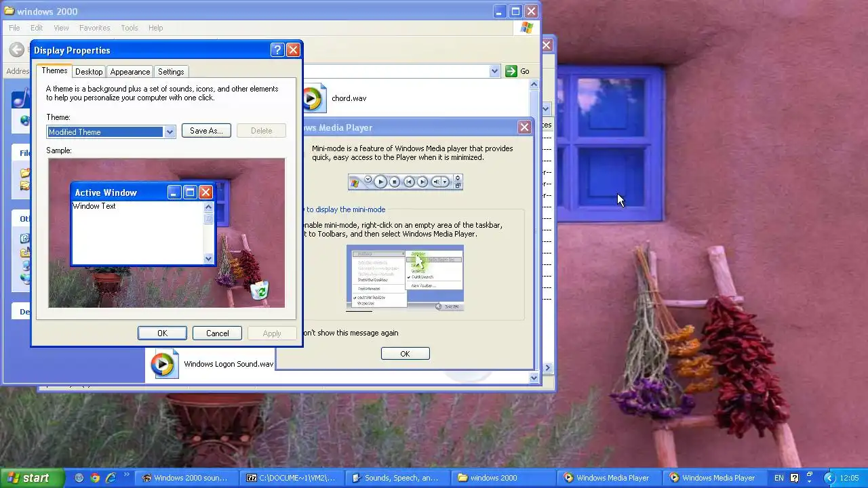Viewport: 868px width, 488px height.
Task: Expand the quick launch chevron
Action: tap(126, 476)
